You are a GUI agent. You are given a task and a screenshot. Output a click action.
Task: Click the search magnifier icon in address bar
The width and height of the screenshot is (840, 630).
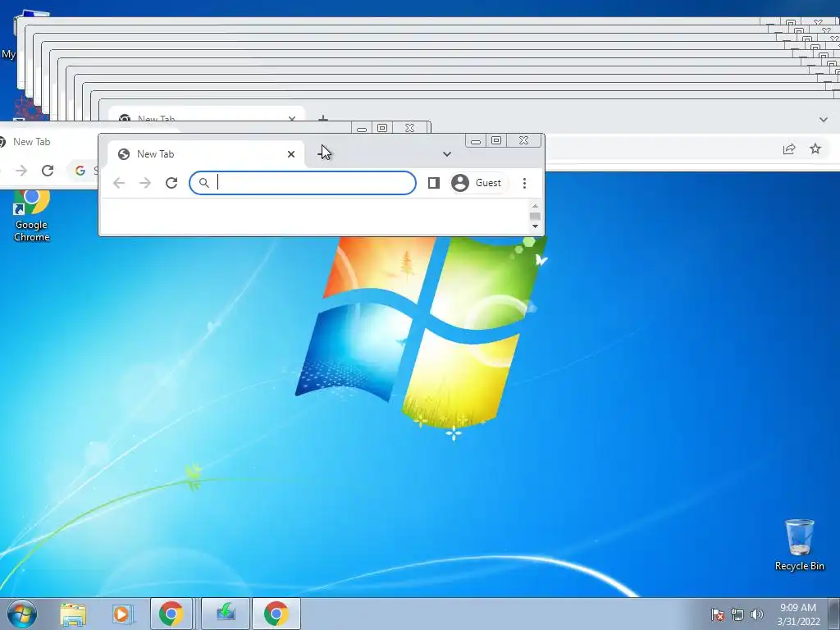204,183
